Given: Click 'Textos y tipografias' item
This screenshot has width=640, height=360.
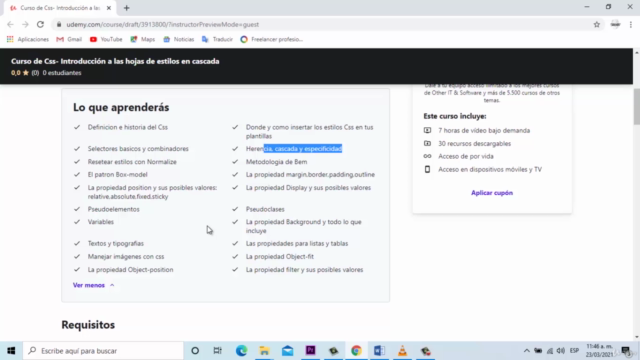Looking at the screenshot, I should [116, 243].
